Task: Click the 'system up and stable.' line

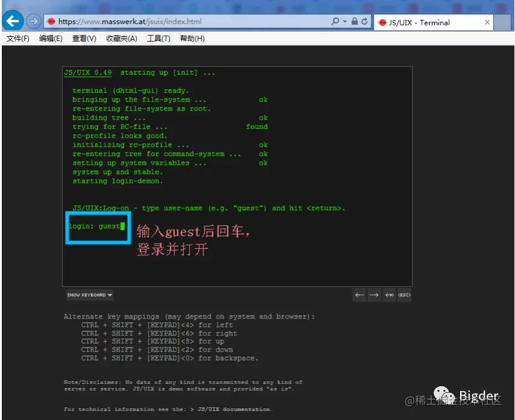Action: [x=118, y=172]
